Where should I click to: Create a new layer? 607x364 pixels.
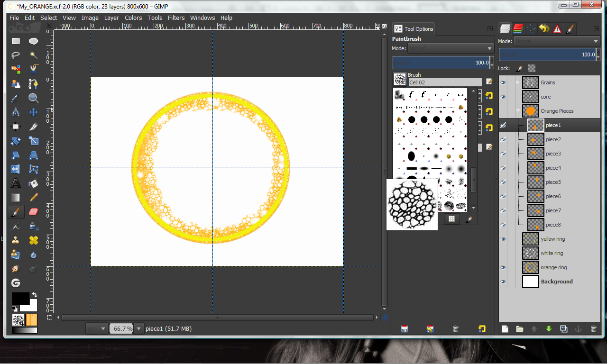click(505, 329)
